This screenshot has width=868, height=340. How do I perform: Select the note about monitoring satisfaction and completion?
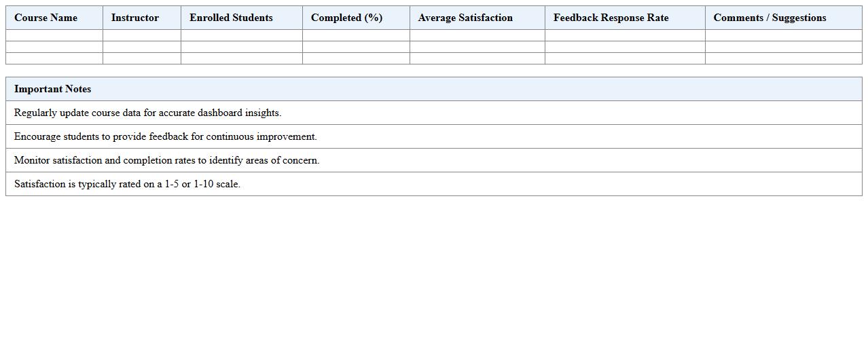coord(166,160)
